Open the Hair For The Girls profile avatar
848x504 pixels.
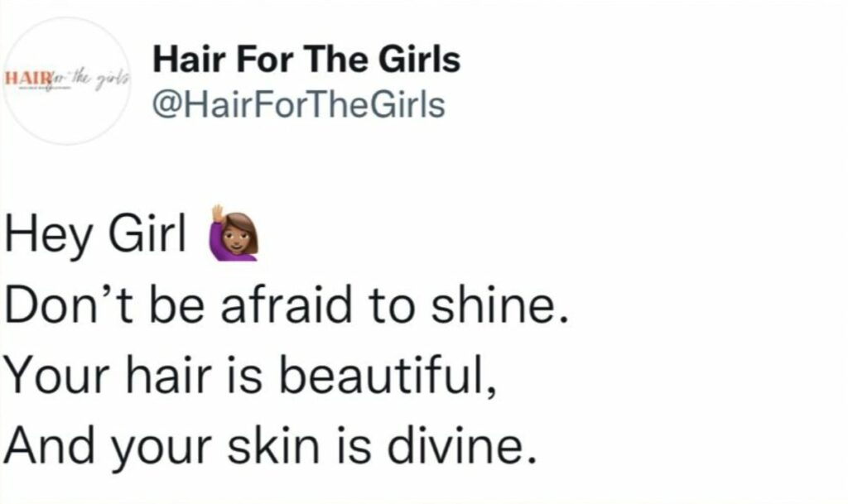click(x=67, y=80)
